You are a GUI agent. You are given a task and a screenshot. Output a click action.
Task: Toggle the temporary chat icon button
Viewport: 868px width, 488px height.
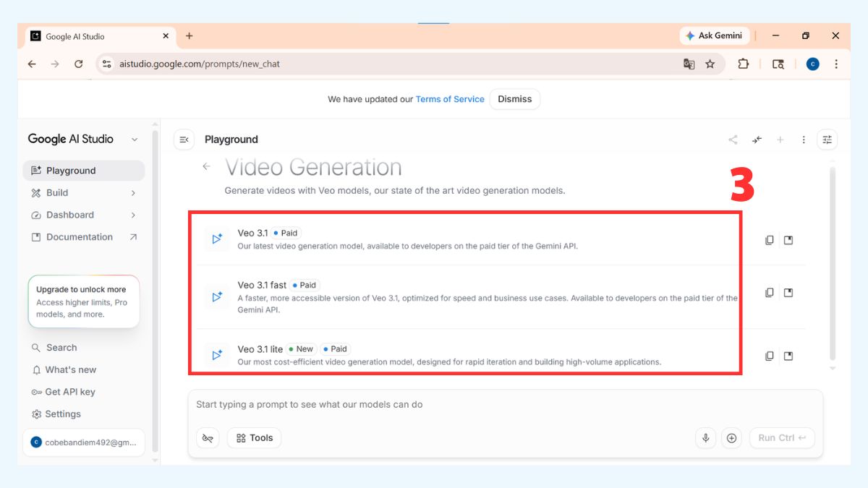click(x=208, y=438)
